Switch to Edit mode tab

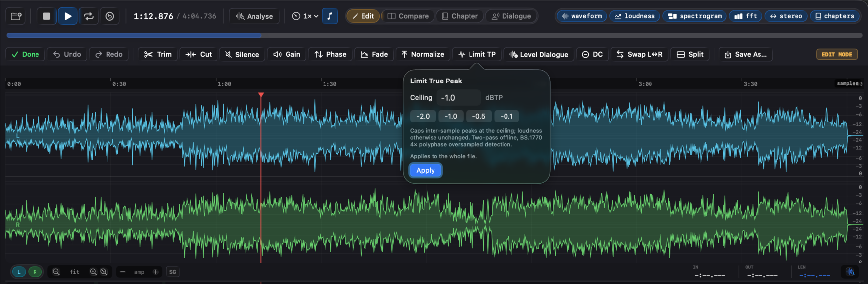pyautogui.click(x=363, y=16)
